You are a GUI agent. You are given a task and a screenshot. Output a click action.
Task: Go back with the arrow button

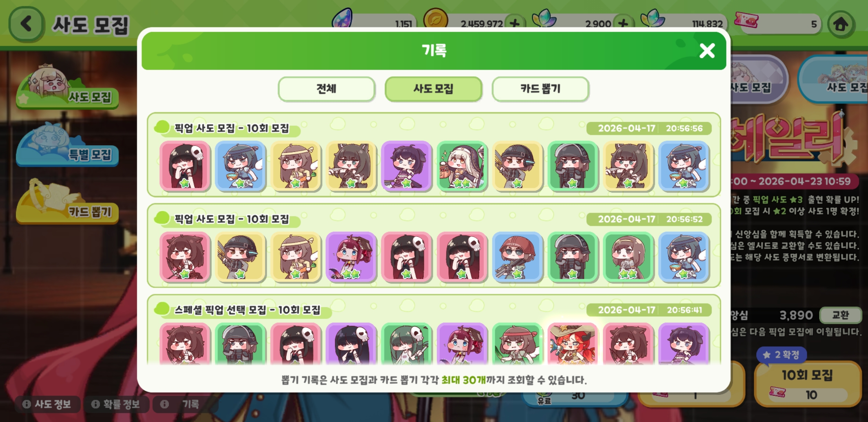(26, 24)
